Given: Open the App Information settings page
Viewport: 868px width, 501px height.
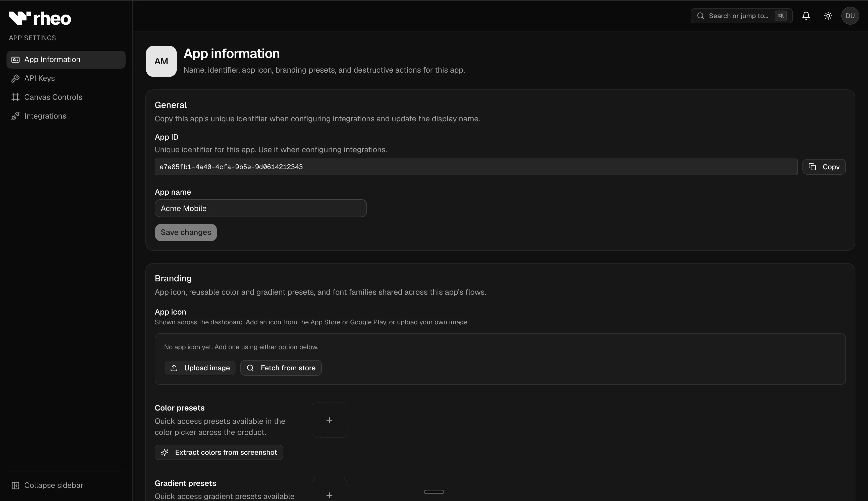Looking at the screenshot, I should point(66,60).
